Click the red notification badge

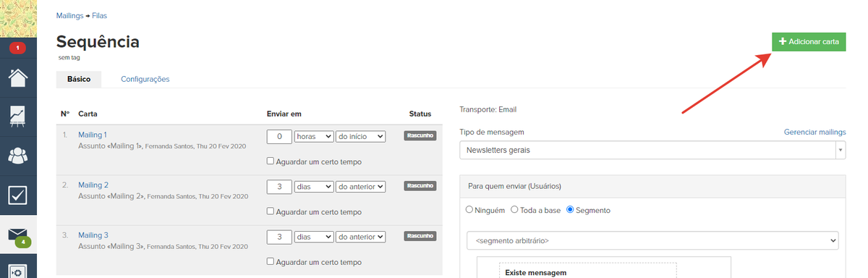17,49
